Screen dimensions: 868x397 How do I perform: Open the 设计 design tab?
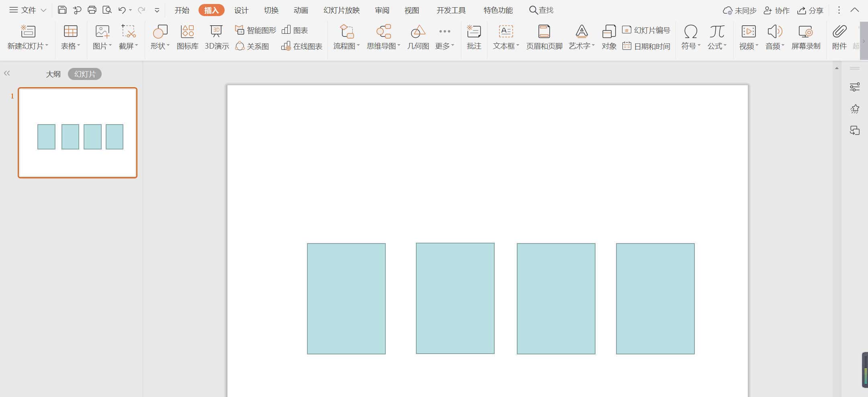pos(241,10)
